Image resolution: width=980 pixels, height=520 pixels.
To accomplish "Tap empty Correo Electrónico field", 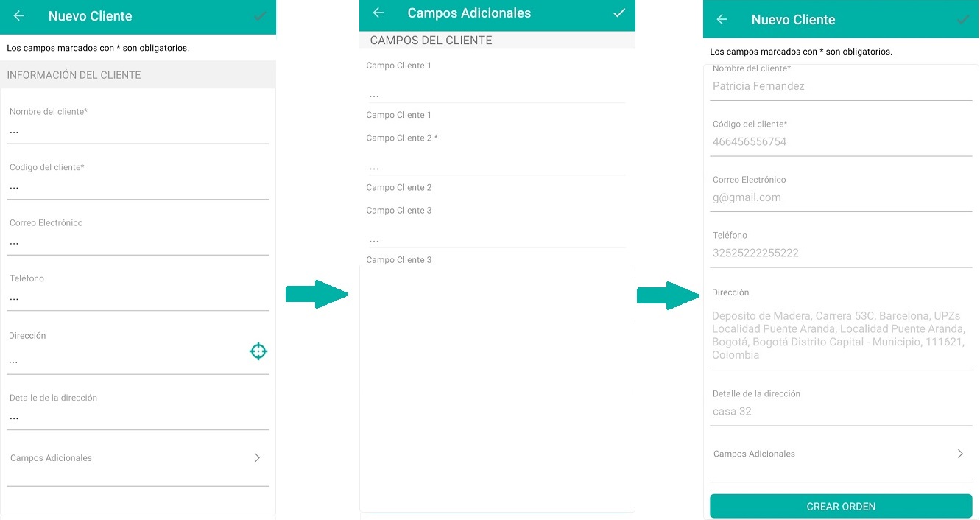I will coord(138,242).
